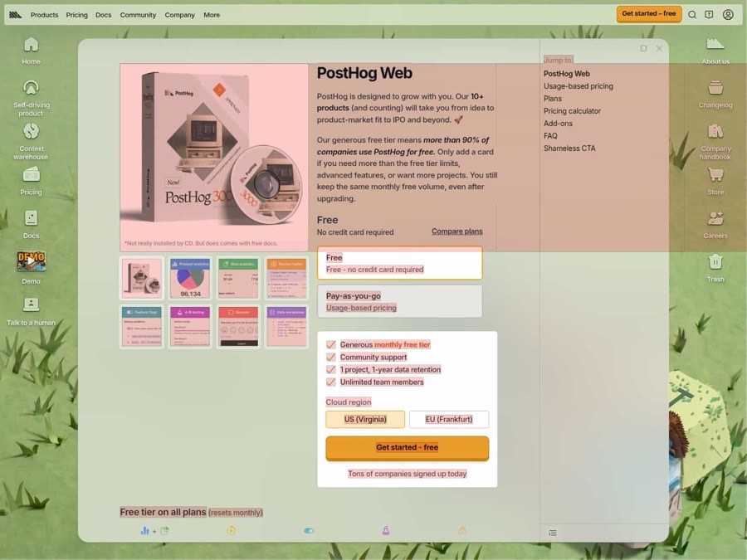Open the About us desktop icon
Viewport: 747px width, 560px height.
tap(715, 51)
